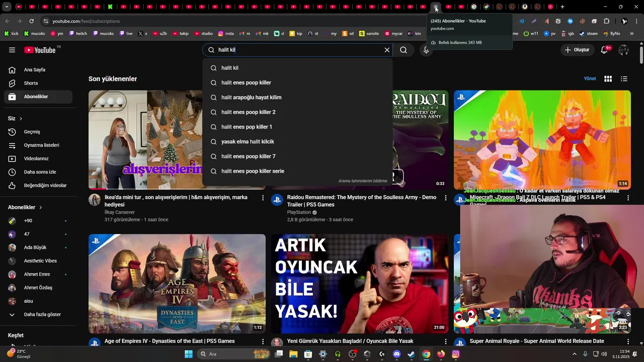
Task: Open Videolarınız in sidebar
Action: tap(38, 159)
